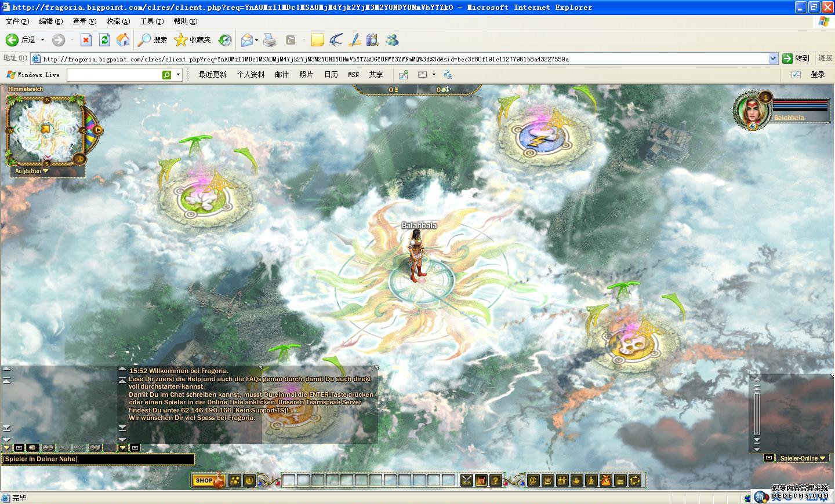The height and width of the screenshot is (504, 835).
Task: Open the address bar dropdown arrow
Action: [x=773, y=59]
